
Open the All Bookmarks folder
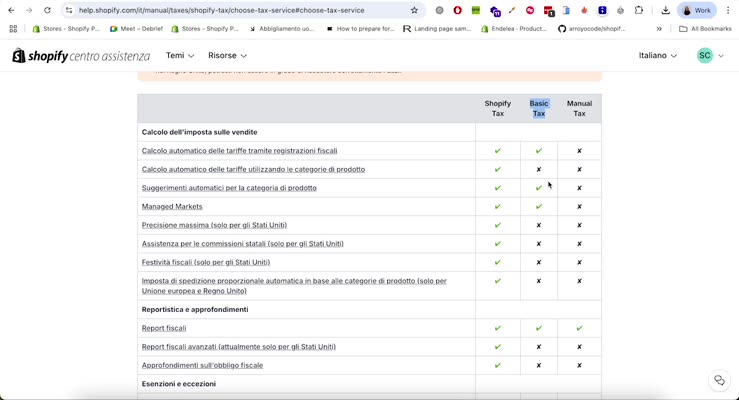[x=705, y=29]
